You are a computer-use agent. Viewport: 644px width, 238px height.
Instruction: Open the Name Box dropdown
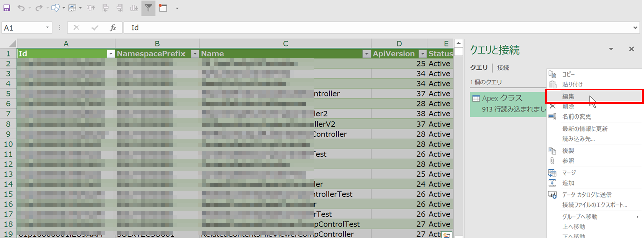tap(48, 28)
